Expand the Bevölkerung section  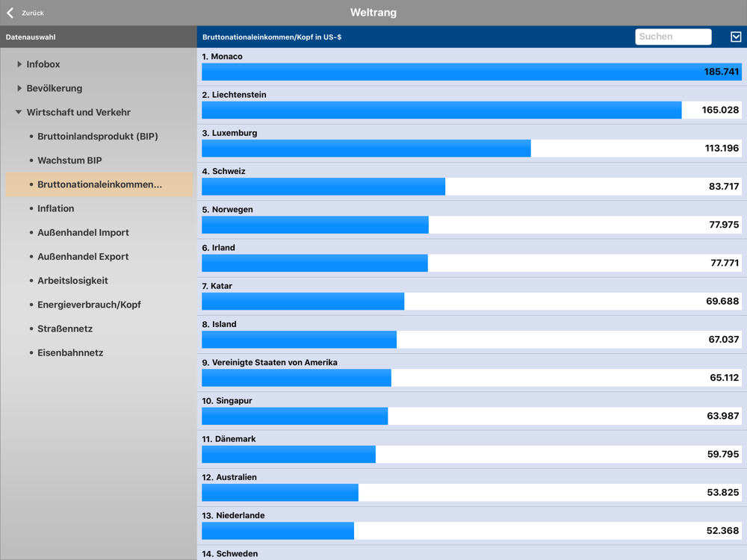click(x=49, y=88)
